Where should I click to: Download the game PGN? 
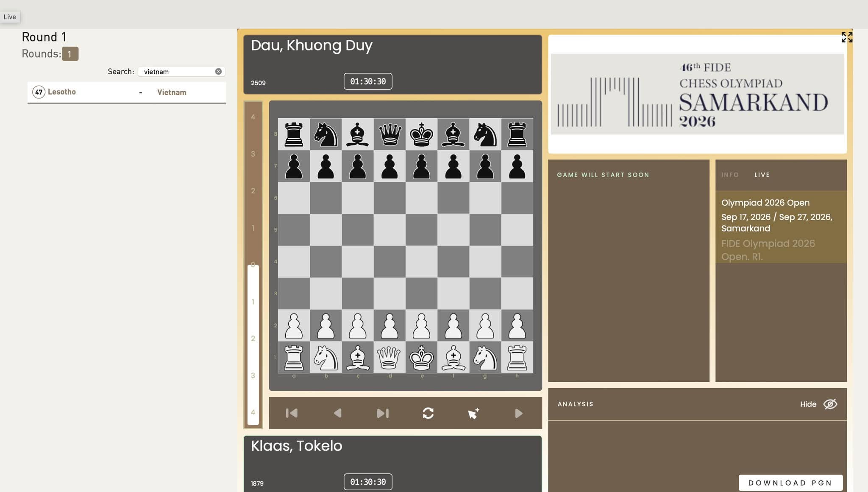tap(790, 483)
